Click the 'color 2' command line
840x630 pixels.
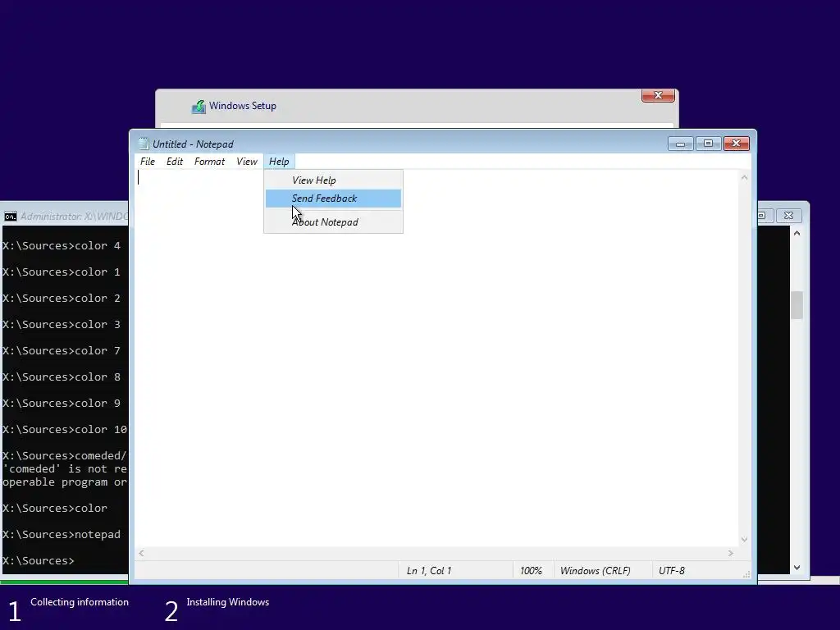62,299
